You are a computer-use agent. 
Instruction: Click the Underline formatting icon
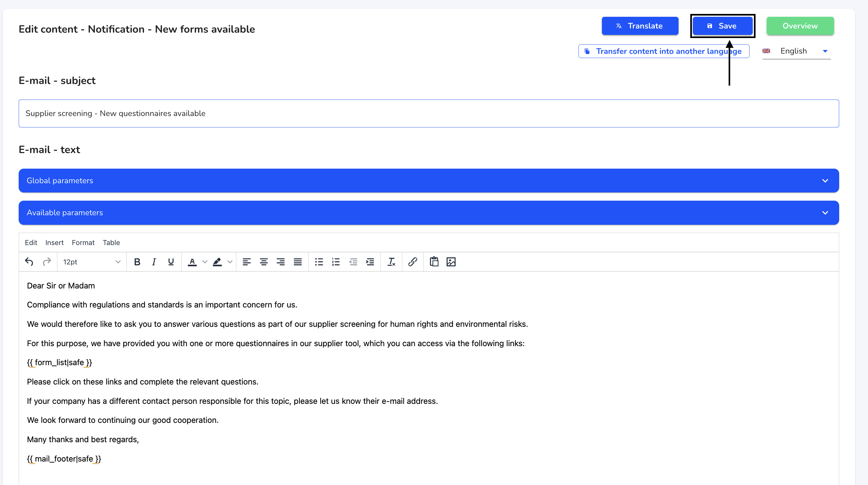[171, 261]
